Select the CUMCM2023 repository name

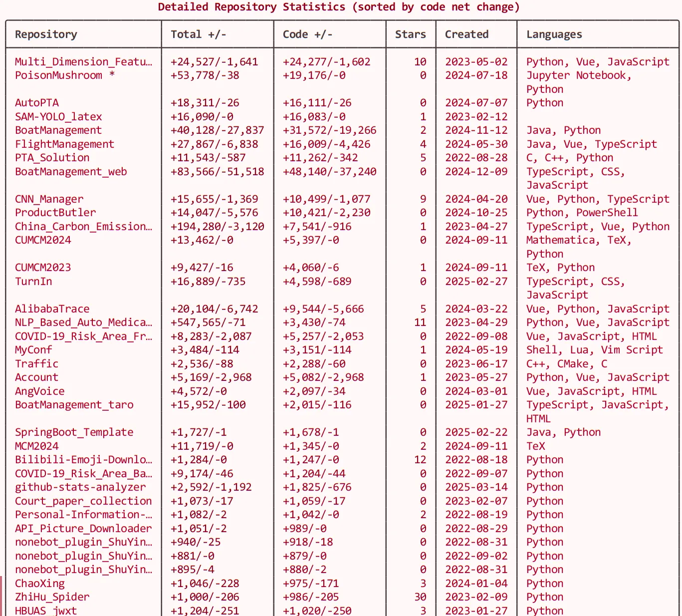pos(43,268)
